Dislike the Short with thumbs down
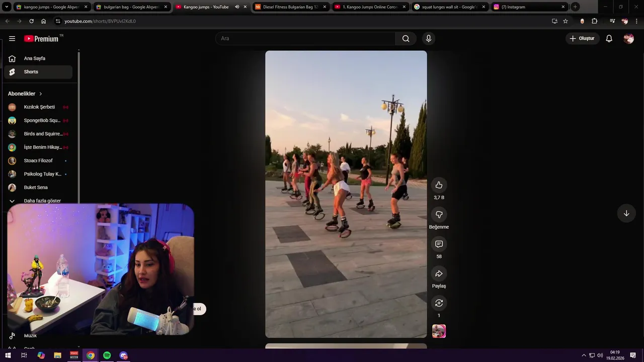644x362 pixels. click(439, 215)
